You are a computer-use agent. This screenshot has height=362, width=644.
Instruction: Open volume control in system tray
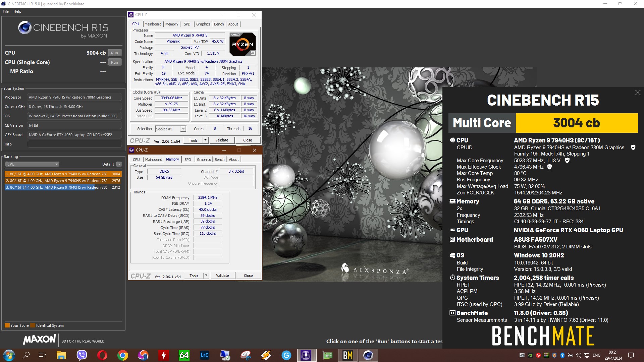(x=578, y=355)
